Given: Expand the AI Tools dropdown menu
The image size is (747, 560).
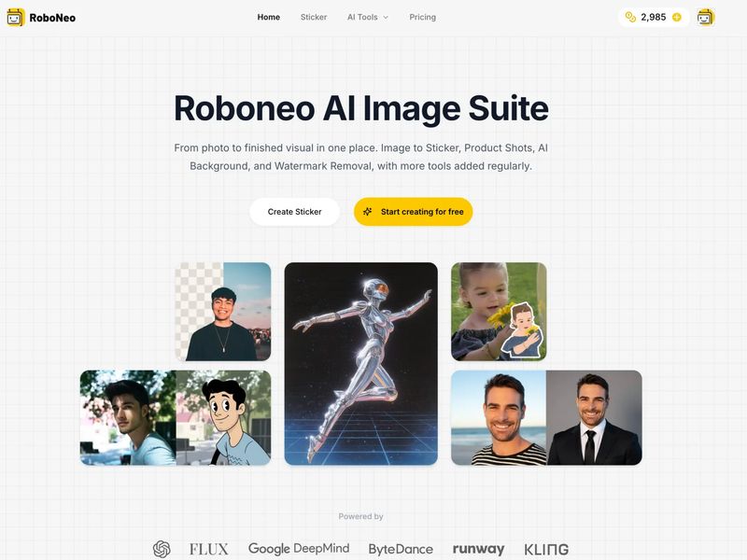Looking at the screenshot, I should (x=367, y=17).
